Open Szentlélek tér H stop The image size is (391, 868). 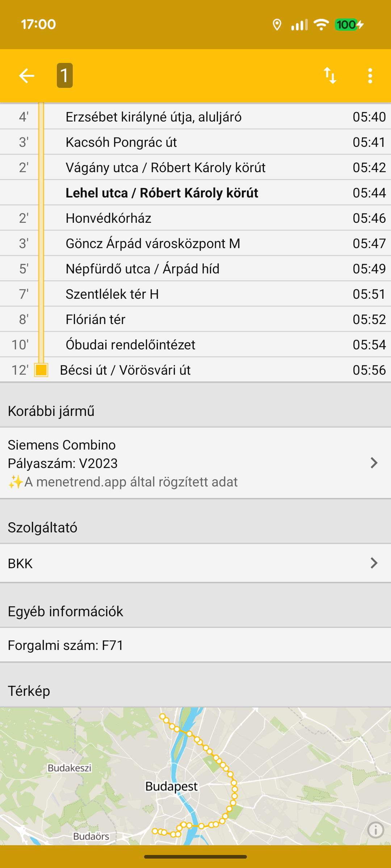(112, 294)
